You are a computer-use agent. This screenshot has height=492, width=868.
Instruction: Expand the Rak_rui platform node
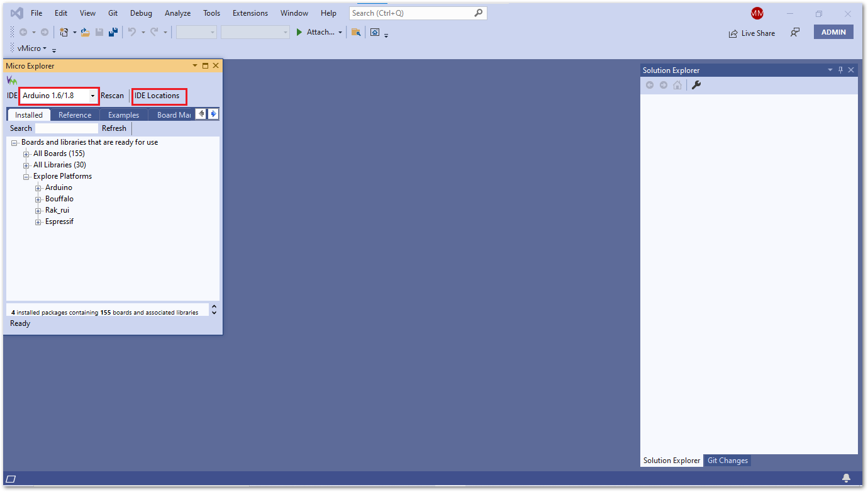click(38, 211)
